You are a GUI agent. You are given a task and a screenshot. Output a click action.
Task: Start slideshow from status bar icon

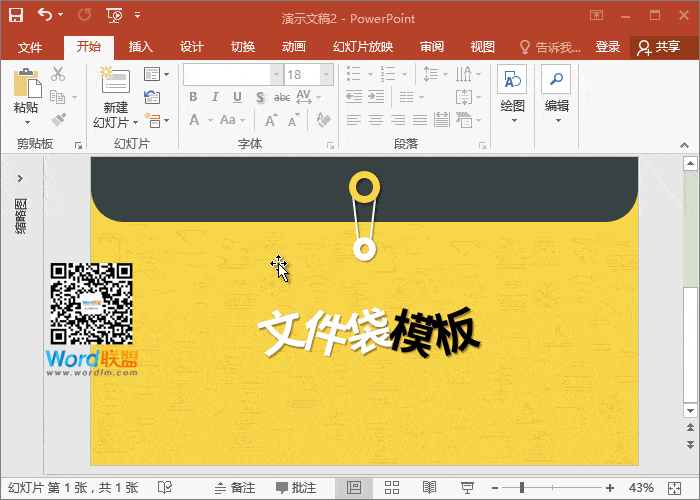(x=466, y=487)
